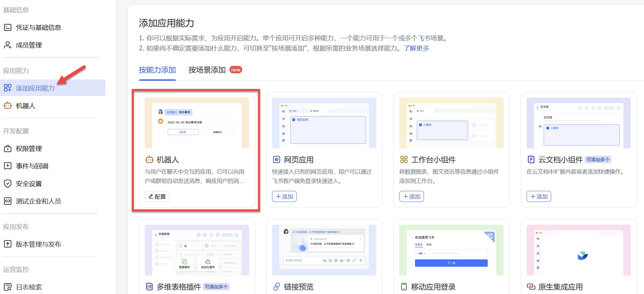Screen dimensions: 644x294
Task: Click the 测试企业和人员 code icon
Action: click(8, 201)
